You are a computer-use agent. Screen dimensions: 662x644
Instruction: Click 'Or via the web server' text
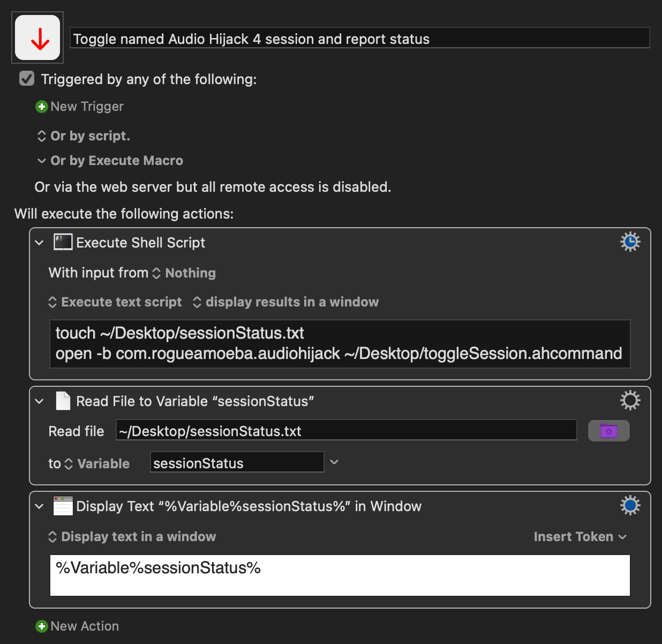click(213, 187)
